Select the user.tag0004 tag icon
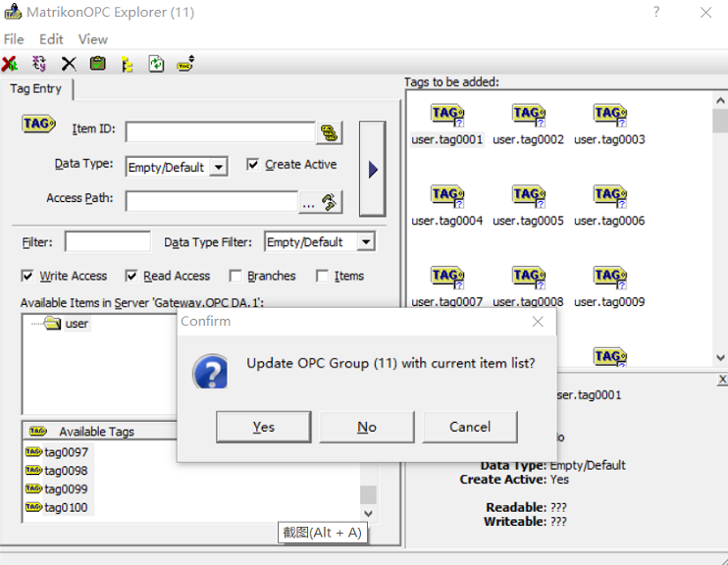 coord(447,196)
